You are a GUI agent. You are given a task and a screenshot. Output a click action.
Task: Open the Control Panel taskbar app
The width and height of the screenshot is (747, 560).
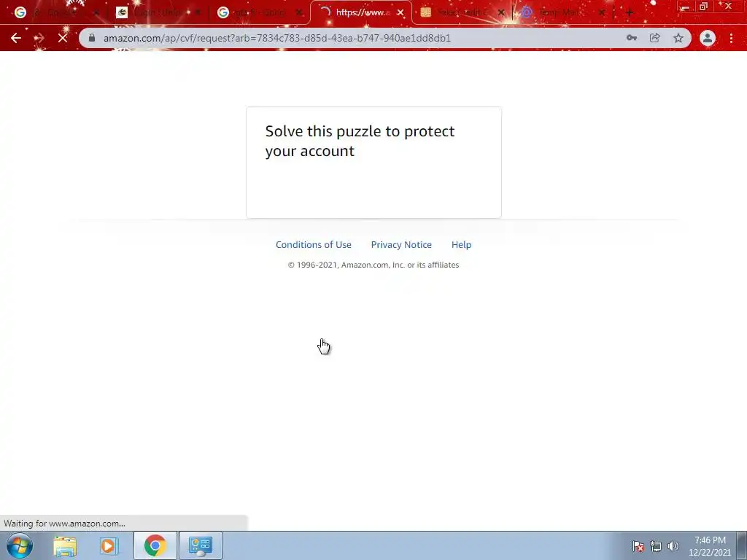click(200, 545)
